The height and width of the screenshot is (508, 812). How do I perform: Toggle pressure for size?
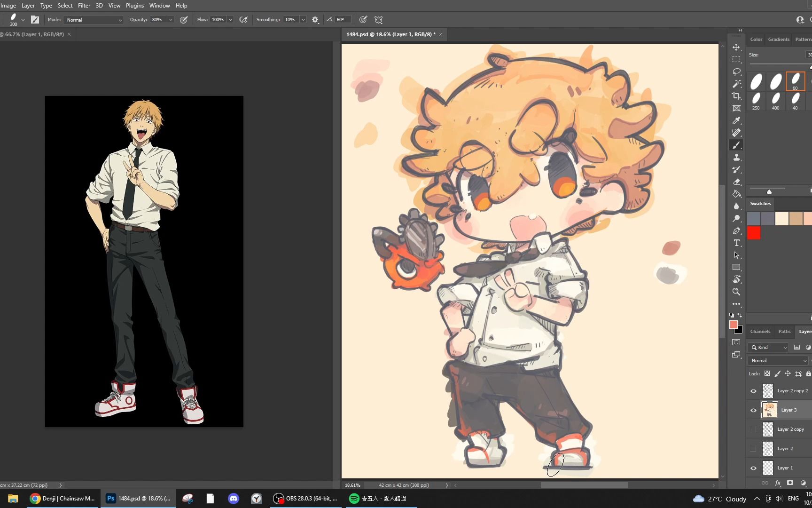(363, 20)
